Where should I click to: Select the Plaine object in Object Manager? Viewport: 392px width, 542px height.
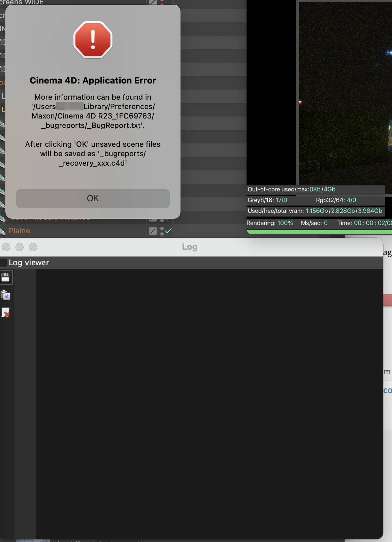pos(19,231)
